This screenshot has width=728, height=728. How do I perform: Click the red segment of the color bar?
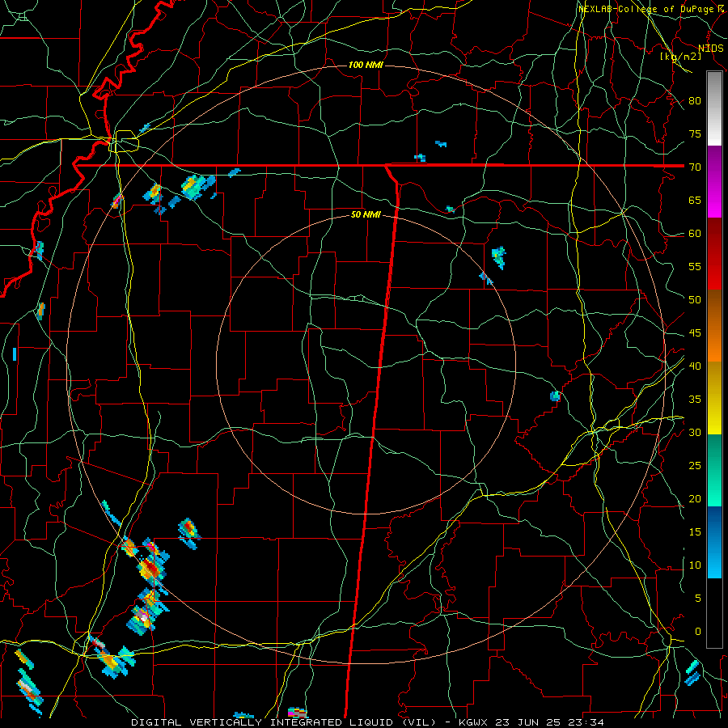[714, 255]
